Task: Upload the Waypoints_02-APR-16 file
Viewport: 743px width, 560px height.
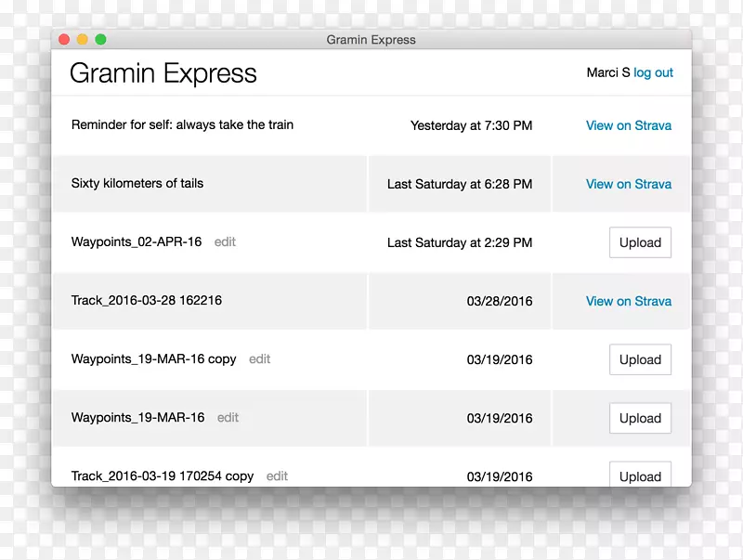Action: click(640, 242)
